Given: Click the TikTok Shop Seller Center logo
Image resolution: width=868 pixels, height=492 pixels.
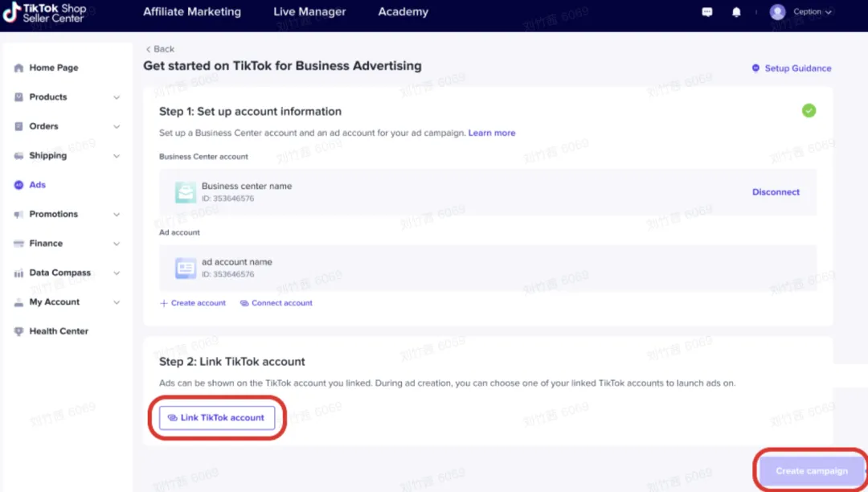Looking at the screenshot, I should (44, 13).
